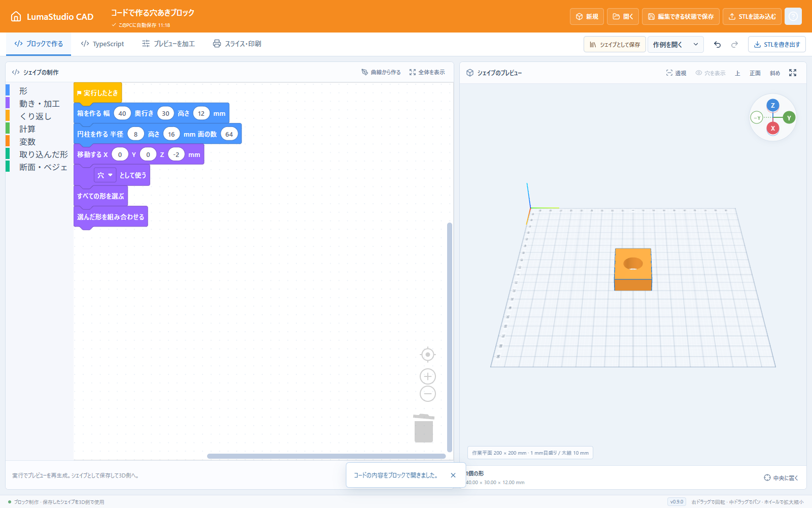This screenshot has width=812, height=508.
Task: Click the vertical scrollbar of the block workspace
Action: (449, 337)
